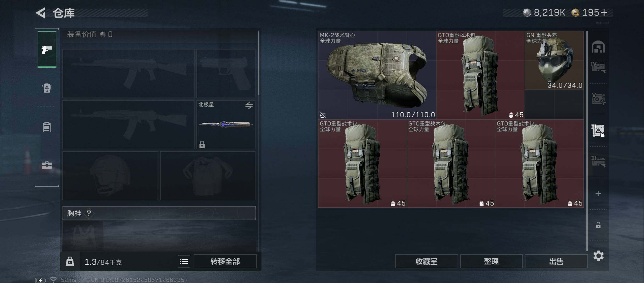644x283 pixels.
Task: Click the locked storage slot padlock
Action: (598, 225)
